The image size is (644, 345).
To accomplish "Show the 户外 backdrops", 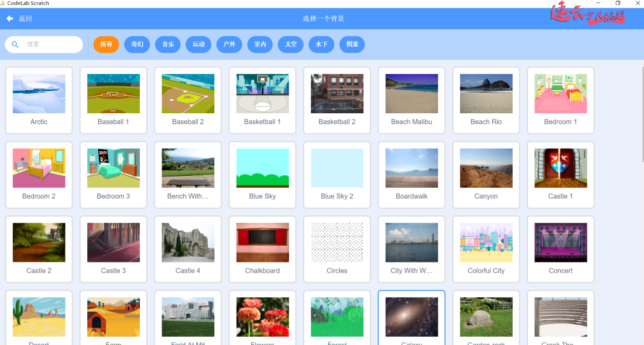I will tap(229, 45).
